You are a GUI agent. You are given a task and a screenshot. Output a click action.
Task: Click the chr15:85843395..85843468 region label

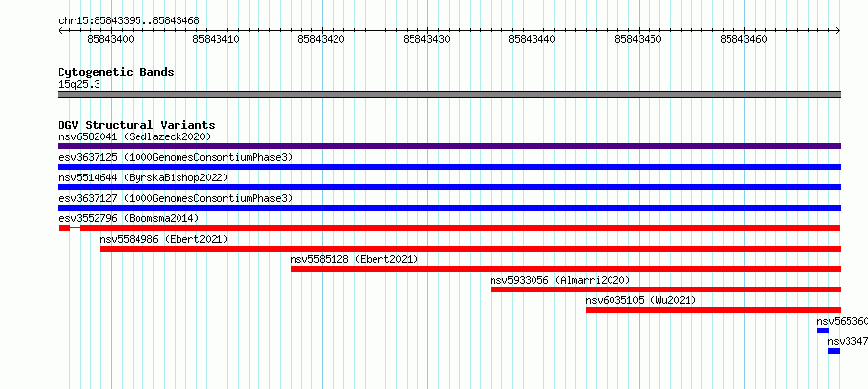click(129, 21)
